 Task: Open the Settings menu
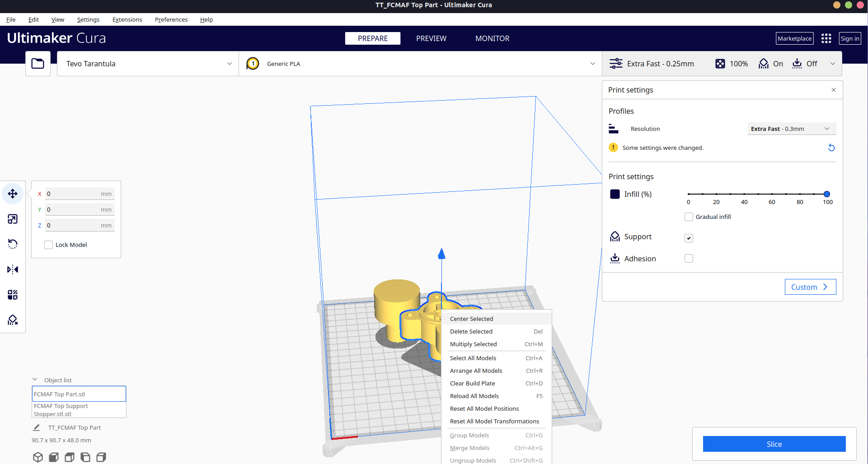(88, 19)
